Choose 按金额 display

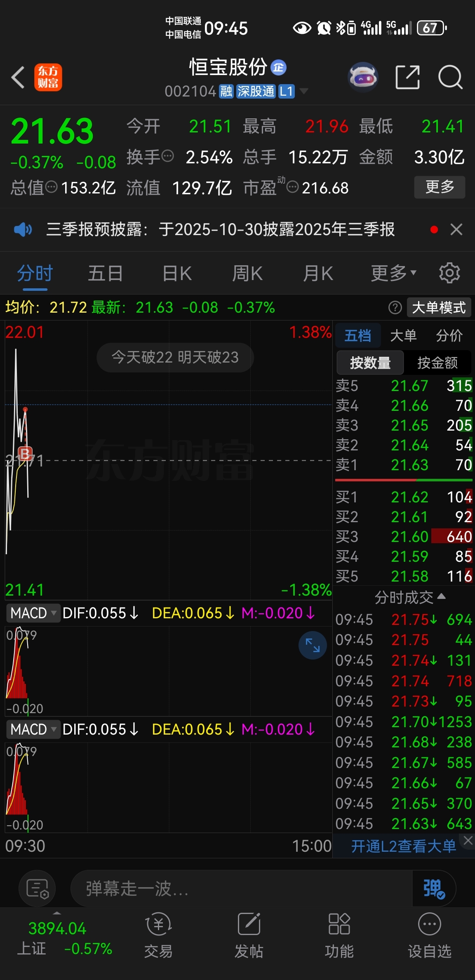tap(437, 363)
